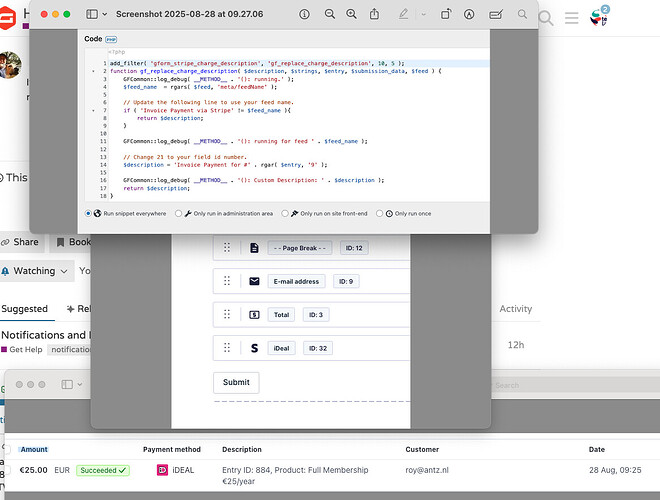660x500 pixels.
Task: Toggle sidebar in top Preview window
Action: coord(92,14)
